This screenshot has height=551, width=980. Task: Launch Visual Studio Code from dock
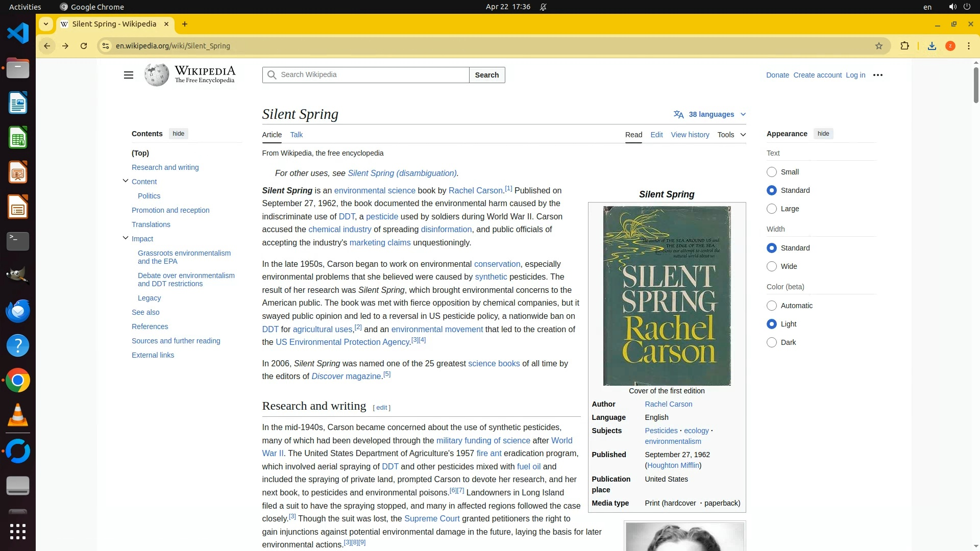click(18, 34)
